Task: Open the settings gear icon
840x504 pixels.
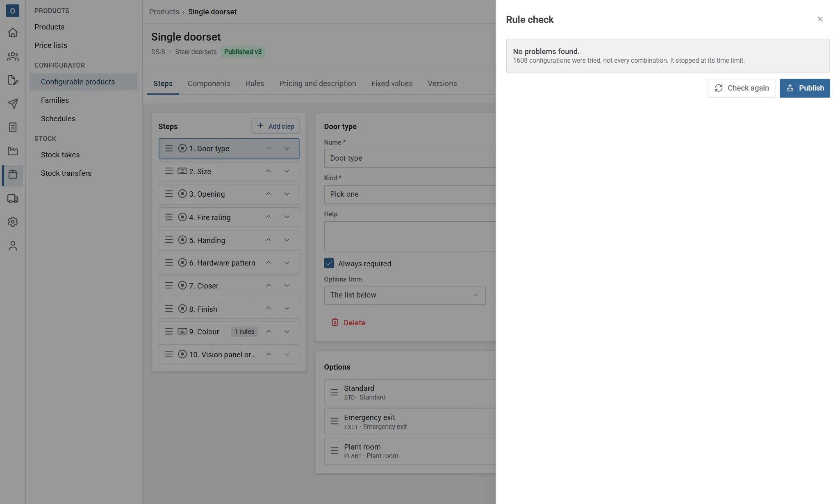Action: 13,222
